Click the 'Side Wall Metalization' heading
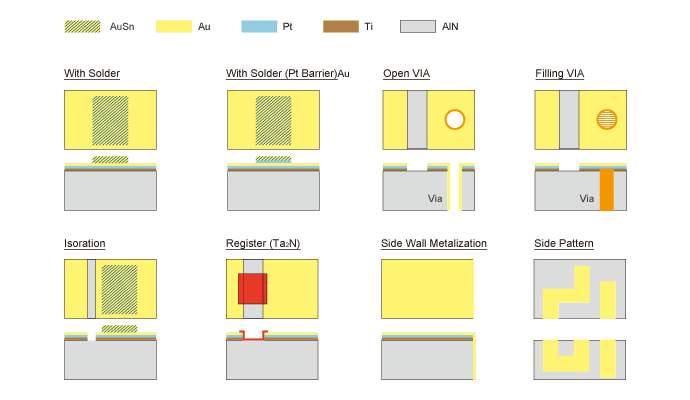The height and width of the screenshot is (400, 690). point(434,244)
